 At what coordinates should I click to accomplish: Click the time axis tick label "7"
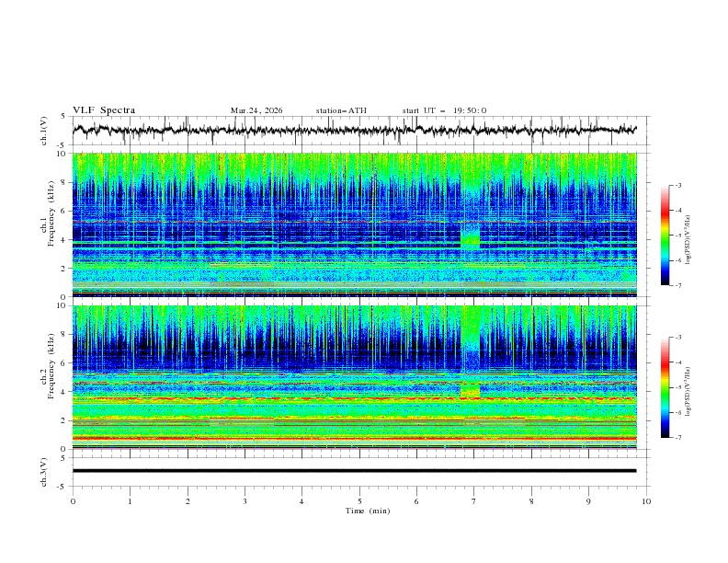pyautogui.click(x=474, y=501)
